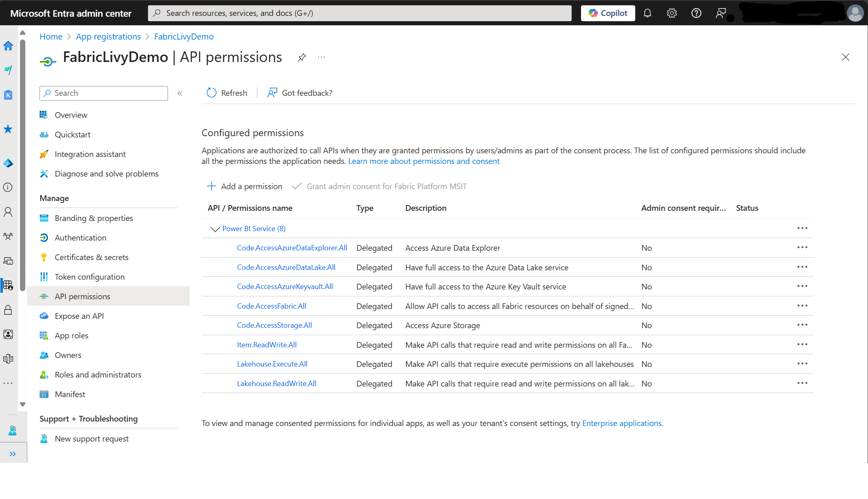This screenshot has height=499, width=868.
Task: Collapse the left menu with double chevron
Action: pos(180,93)
